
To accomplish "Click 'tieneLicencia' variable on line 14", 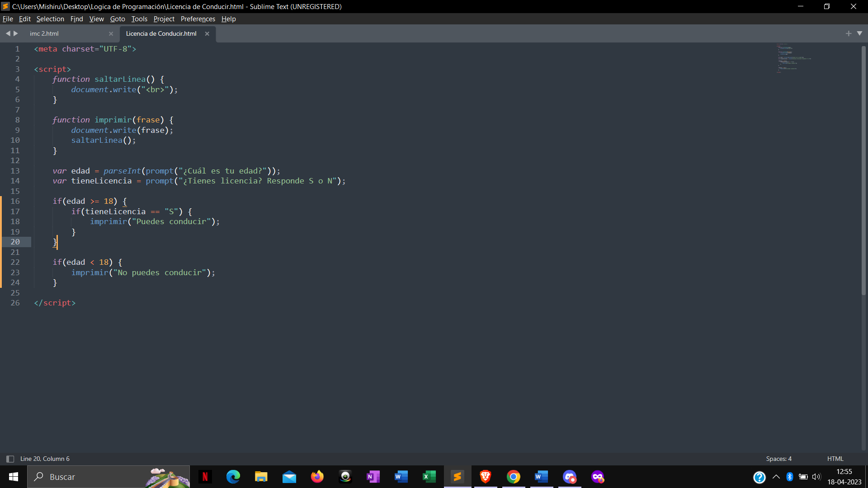I will (x=101, y=181).
